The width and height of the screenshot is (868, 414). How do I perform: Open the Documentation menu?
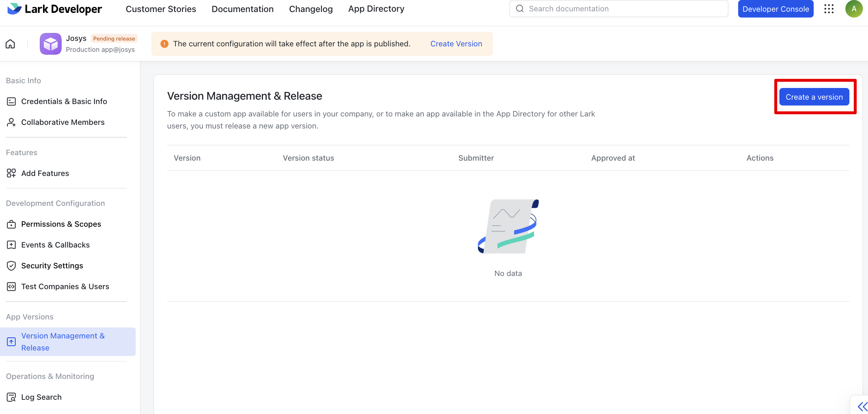click(x=243, y=9)
